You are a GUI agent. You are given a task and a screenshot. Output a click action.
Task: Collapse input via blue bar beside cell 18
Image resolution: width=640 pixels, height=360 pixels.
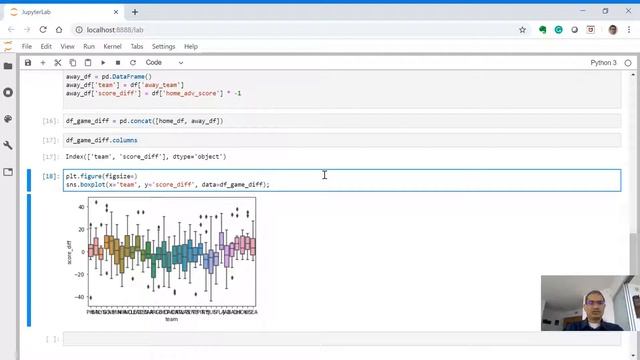(29, 180)
